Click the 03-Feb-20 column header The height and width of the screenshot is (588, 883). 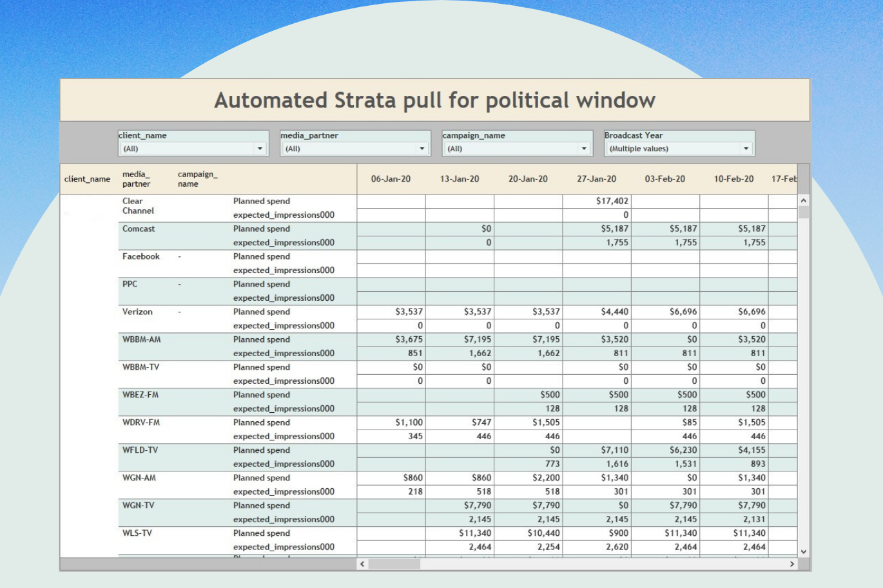665,179
